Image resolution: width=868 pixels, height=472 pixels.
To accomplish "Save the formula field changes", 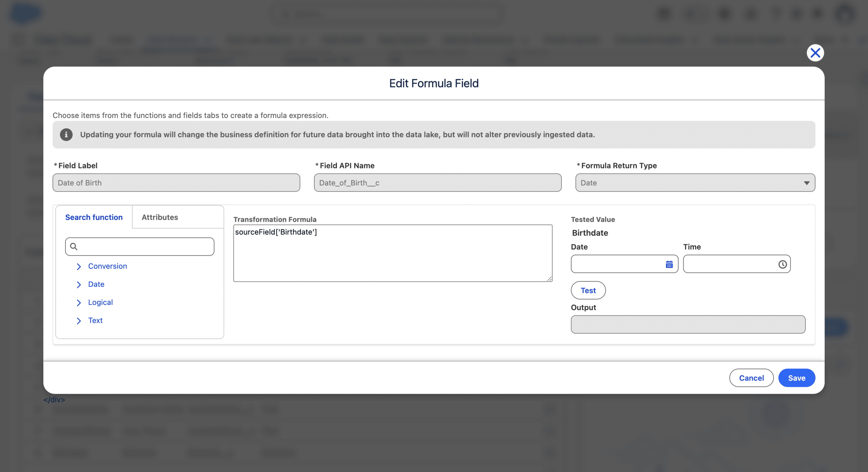I will click(796, 378).
